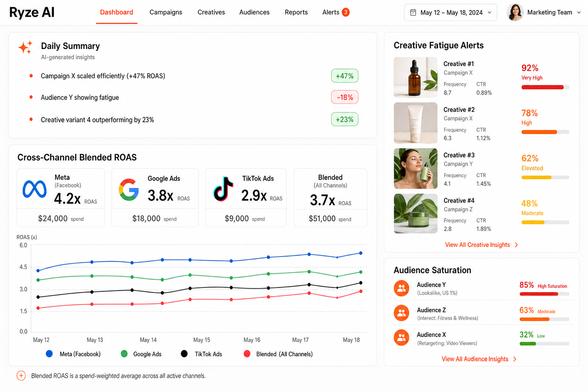Toggle the blue Meta (Facebook) legend dot
Viewport: 588px width, 392px height.
[49, 354]
